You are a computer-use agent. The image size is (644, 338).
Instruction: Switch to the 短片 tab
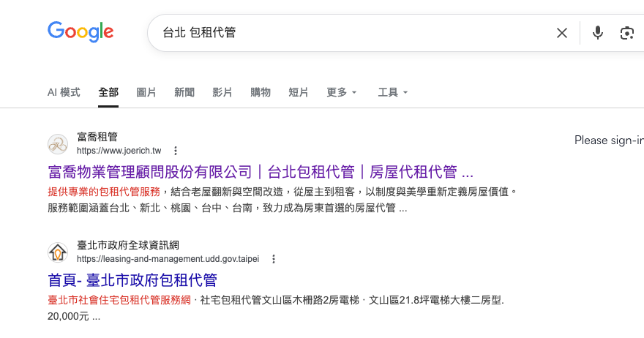tap(298, 92)
